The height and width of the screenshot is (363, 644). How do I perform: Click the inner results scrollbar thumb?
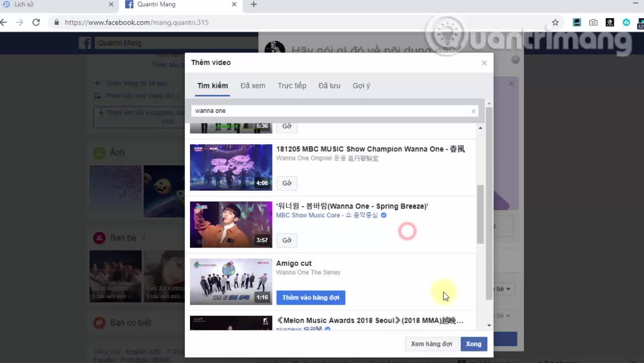(x=481, y=214)
